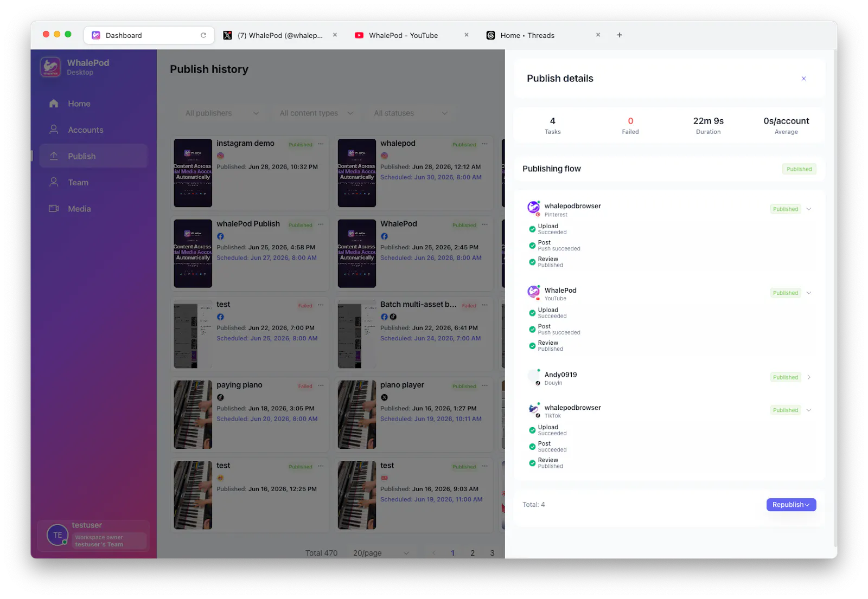Expand the Andy0919 Douyin task details
The width and height of the screenshot is (868, 599).
(809, 377)
